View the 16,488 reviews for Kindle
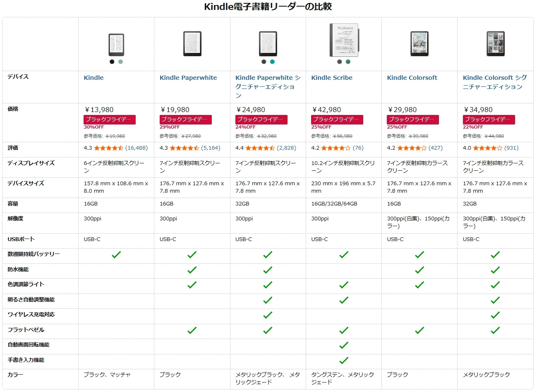The image size is (537, 392). (x=137, y=148)
